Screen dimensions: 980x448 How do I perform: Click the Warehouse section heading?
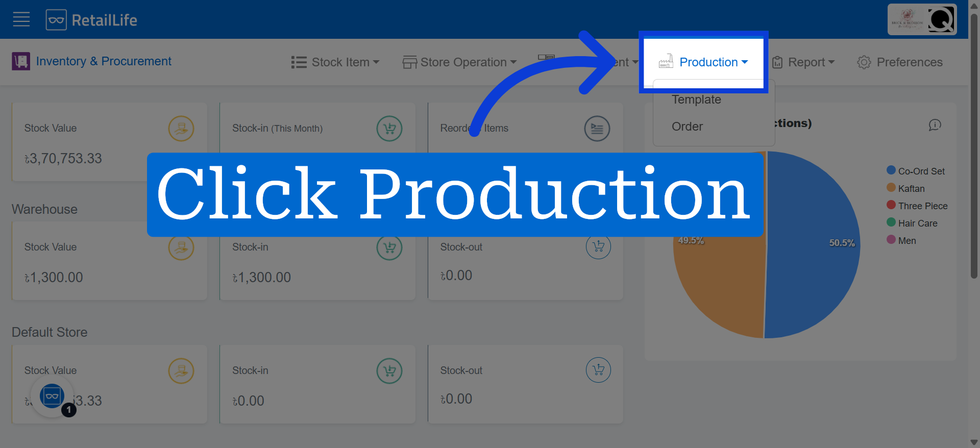44,209
